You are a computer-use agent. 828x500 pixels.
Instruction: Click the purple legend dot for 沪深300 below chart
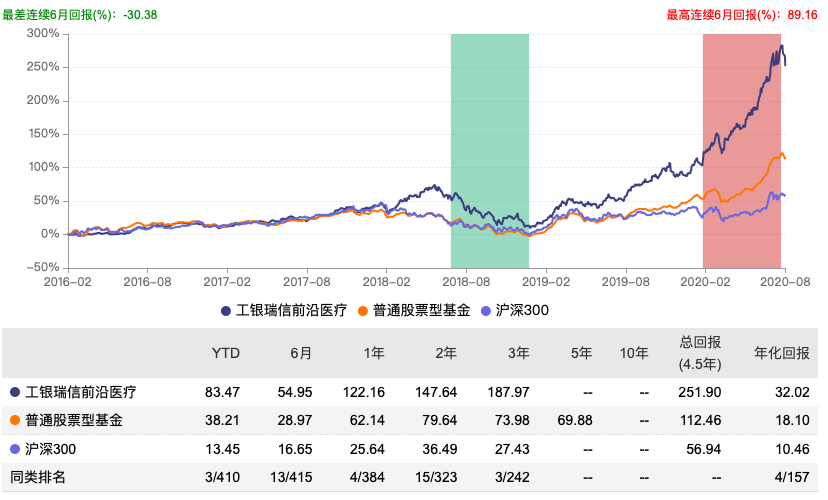pos(487,311)
